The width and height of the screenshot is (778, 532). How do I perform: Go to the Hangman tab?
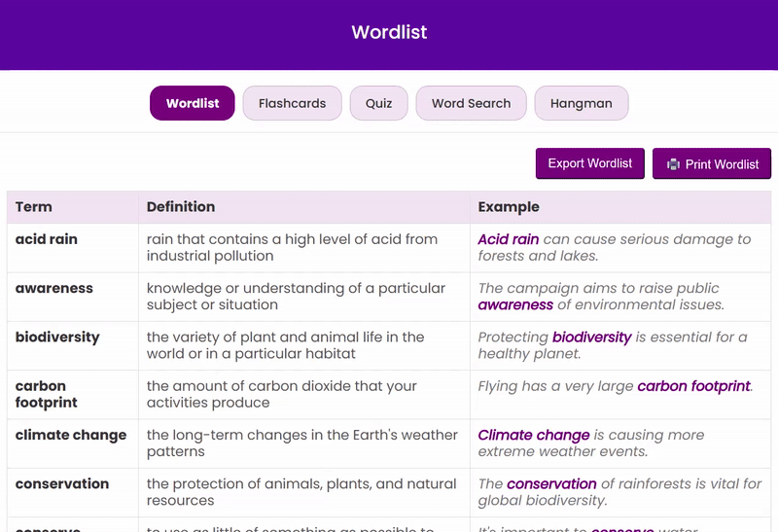(581, 103)
